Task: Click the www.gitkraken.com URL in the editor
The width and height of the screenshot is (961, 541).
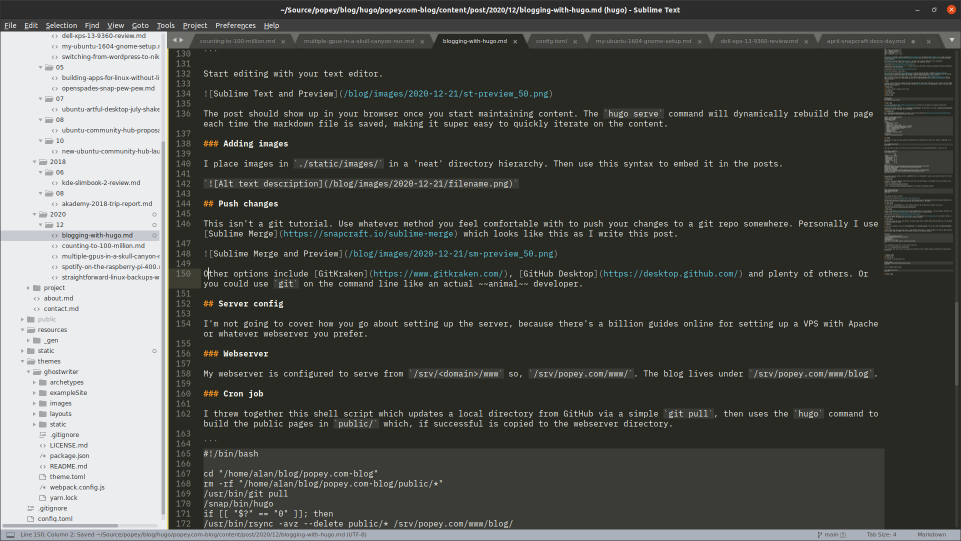Action: [438, 274]
